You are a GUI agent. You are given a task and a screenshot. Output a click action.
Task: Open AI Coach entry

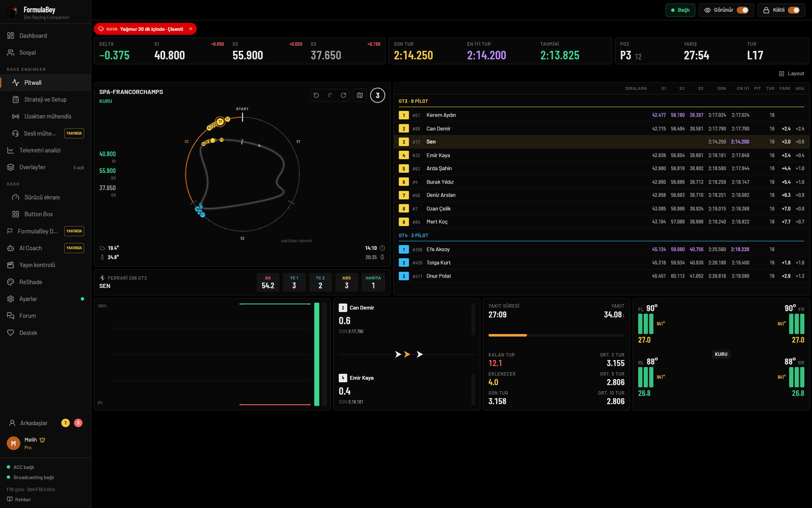click(45, 248)
